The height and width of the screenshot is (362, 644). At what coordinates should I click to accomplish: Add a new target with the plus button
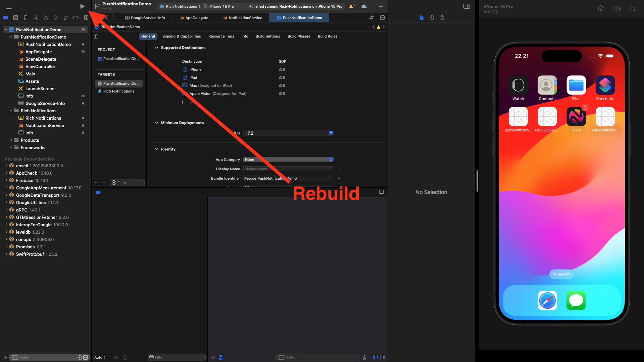(x=96, y=183)
